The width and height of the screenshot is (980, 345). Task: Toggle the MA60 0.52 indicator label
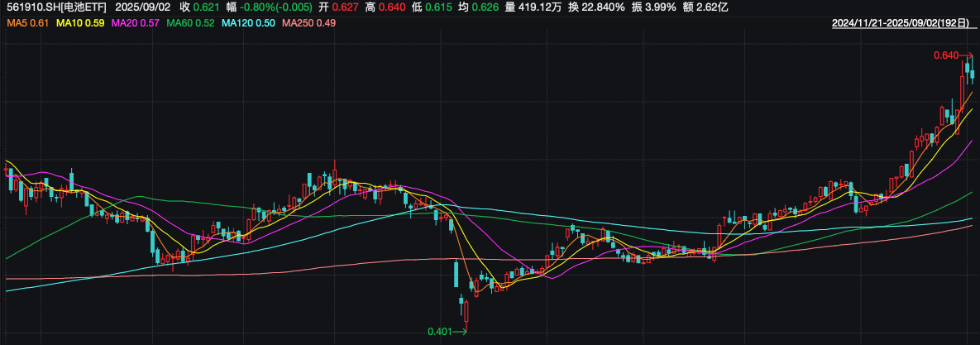click(191, 23)
